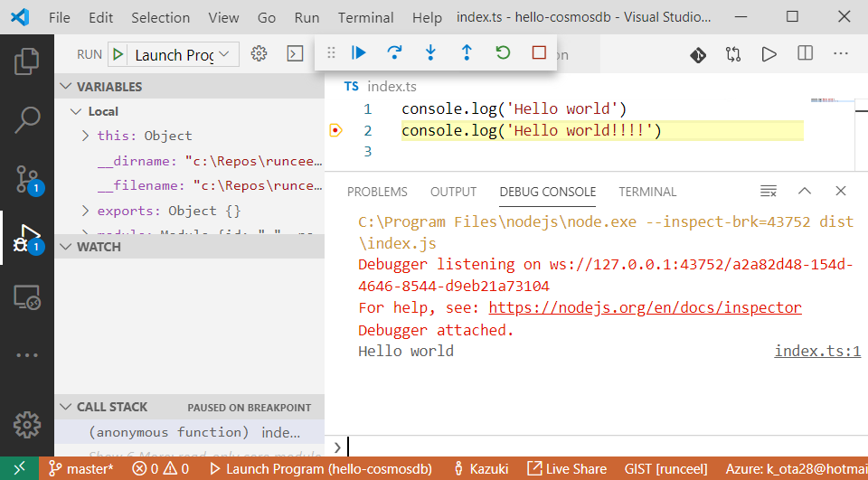
Task: Step over the current line
Action: [x=394, y=52]
